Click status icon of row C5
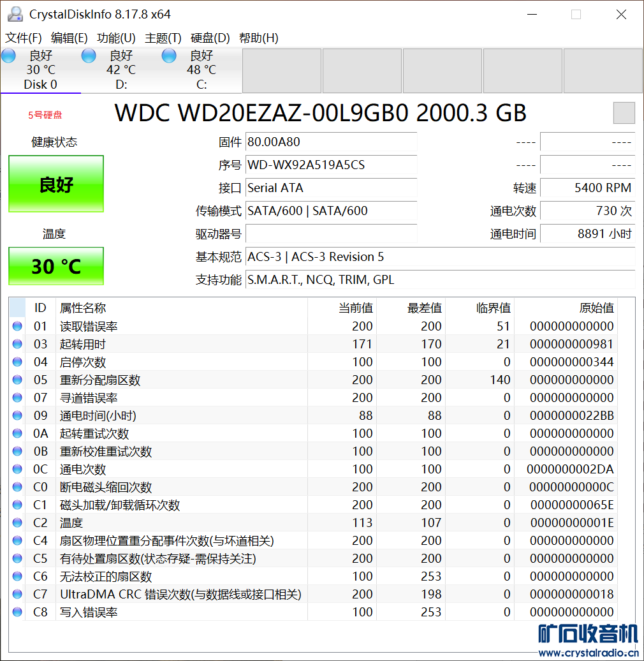Viewport: 644px width, 661px height. pos(17,558)
